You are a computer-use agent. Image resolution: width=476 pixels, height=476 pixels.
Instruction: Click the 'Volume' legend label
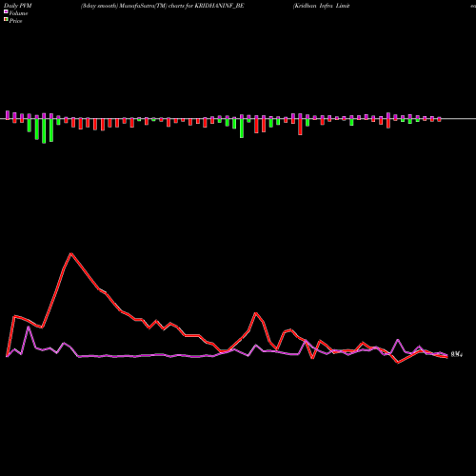18,13
